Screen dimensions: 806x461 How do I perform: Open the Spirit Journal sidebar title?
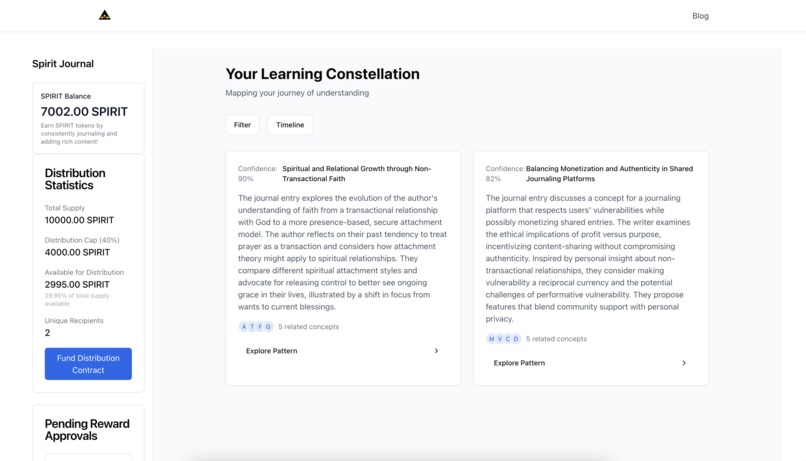click(x=63, y=64)
